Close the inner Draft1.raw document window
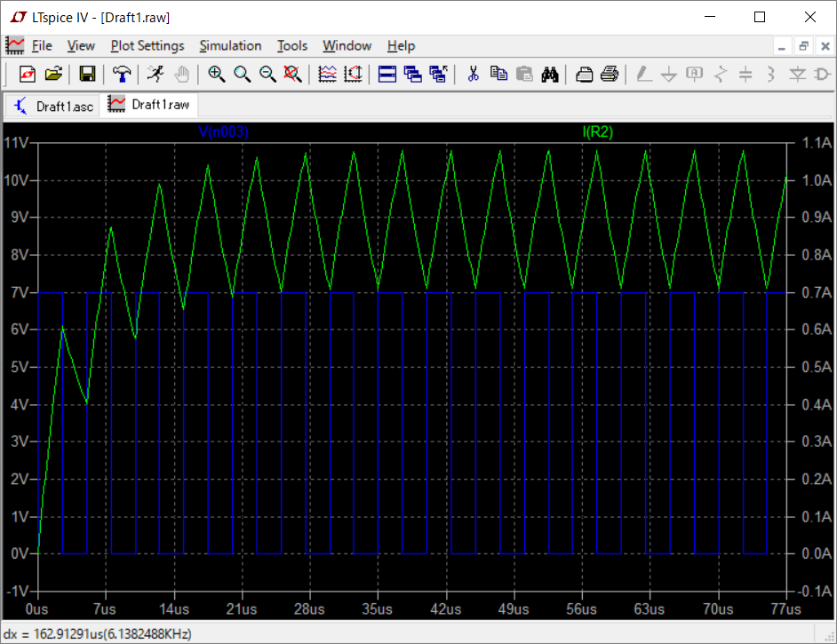837x644 pixels. (x=825, y=46)
